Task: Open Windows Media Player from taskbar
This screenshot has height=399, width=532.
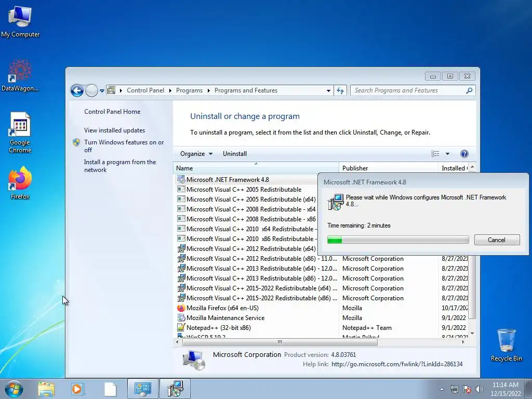Action: [x=77, y=389]
